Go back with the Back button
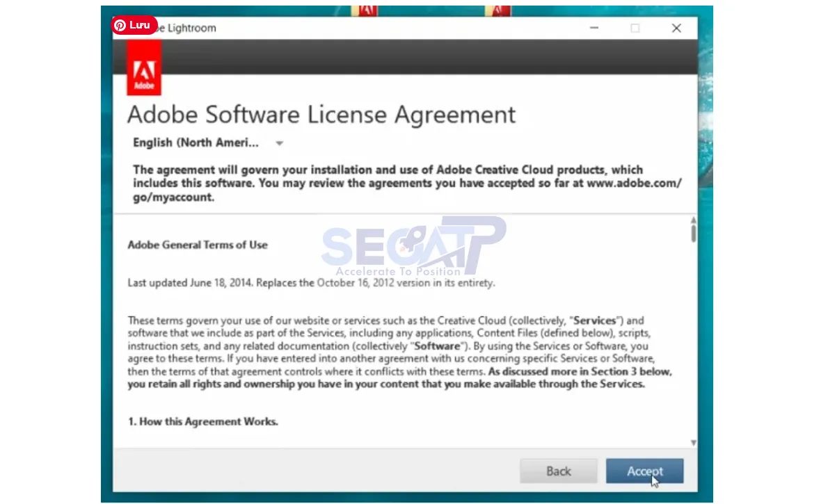This screenshot has height=504, width=828. click(558, 471)
